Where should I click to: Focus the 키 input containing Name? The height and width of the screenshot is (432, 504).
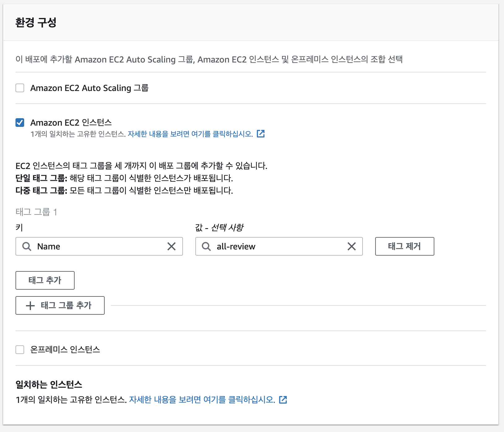point(99,246)
